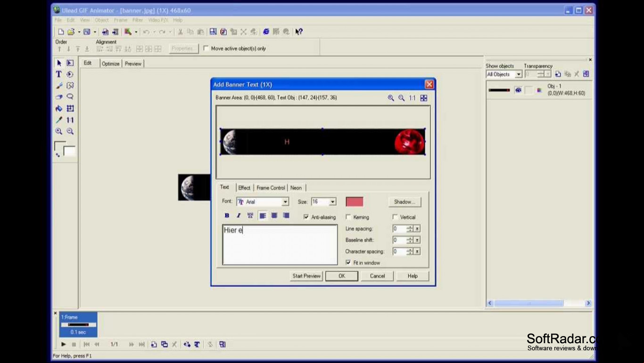This screenshot has height=363, width=644.
Task: Open the Line spacing slider dropdown
Action: pyautogui.click(x=417, y=228)
